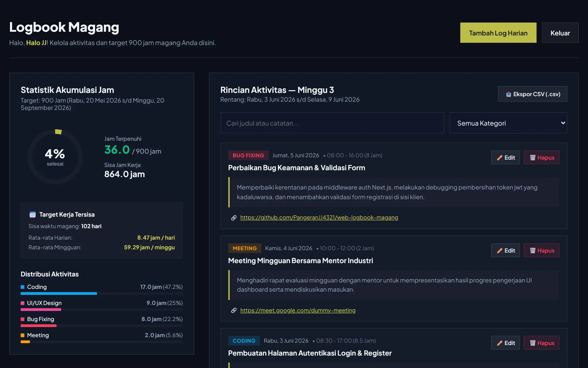
Task: Click the 8.47 jam / hari value
Action: click(x=156, y=238)
